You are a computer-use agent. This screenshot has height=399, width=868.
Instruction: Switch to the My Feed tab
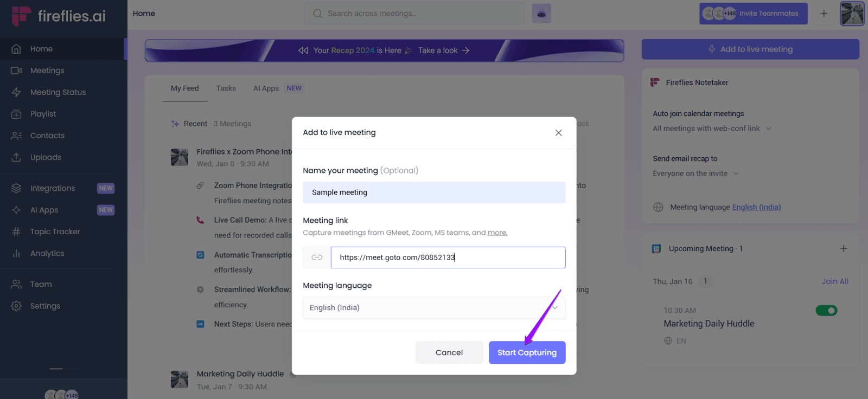click(x=184, y=88)
